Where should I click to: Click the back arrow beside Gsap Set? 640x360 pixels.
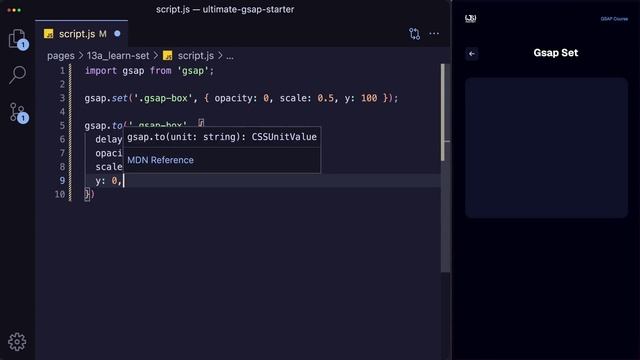click(472, 53)
